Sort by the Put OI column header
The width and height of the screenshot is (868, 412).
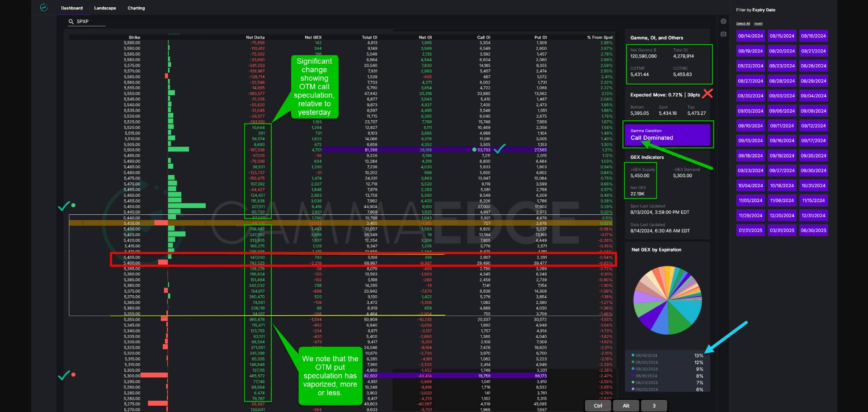coord(540,38)
